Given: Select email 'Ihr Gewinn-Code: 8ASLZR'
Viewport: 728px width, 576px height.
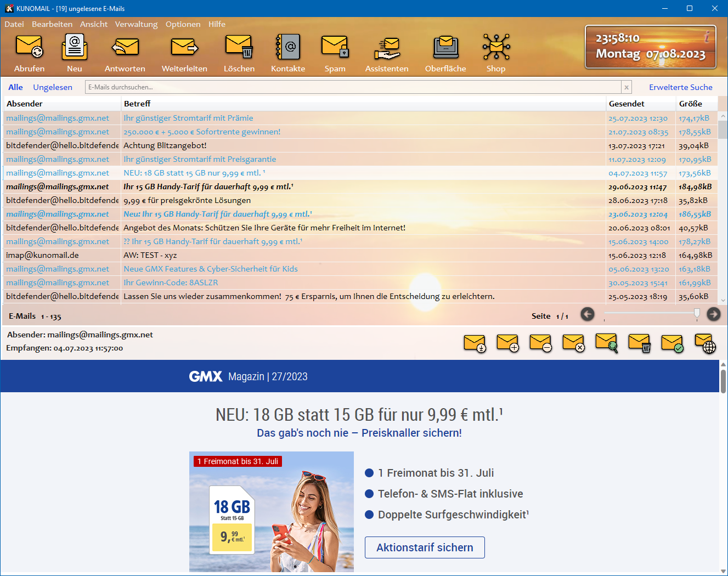Looking at the screenshot, I should [x=360, y=283].
